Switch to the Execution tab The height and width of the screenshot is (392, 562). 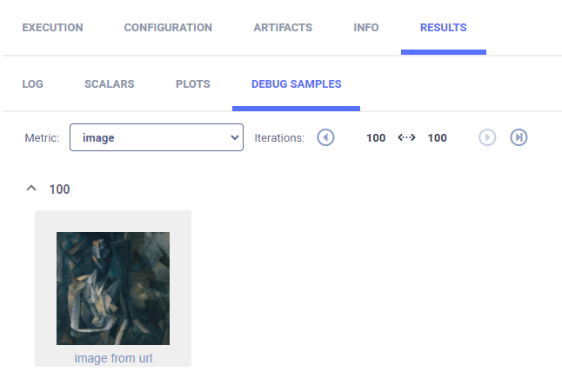pos(52,28)
